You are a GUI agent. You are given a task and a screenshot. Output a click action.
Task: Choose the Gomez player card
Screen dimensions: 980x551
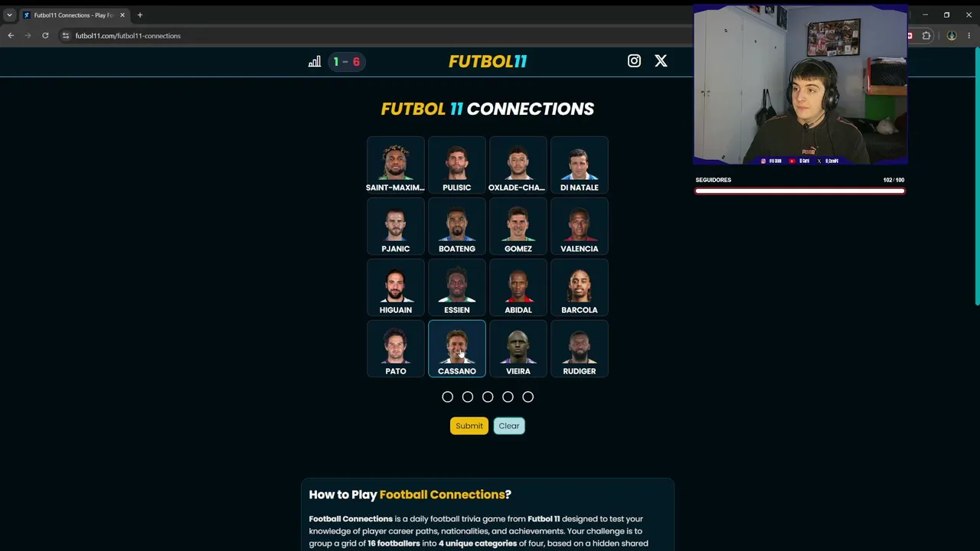518,226
